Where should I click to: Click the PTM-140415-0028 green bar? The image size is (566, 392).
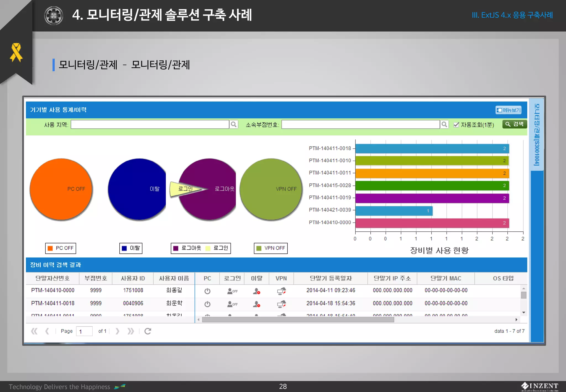[432, 185]
